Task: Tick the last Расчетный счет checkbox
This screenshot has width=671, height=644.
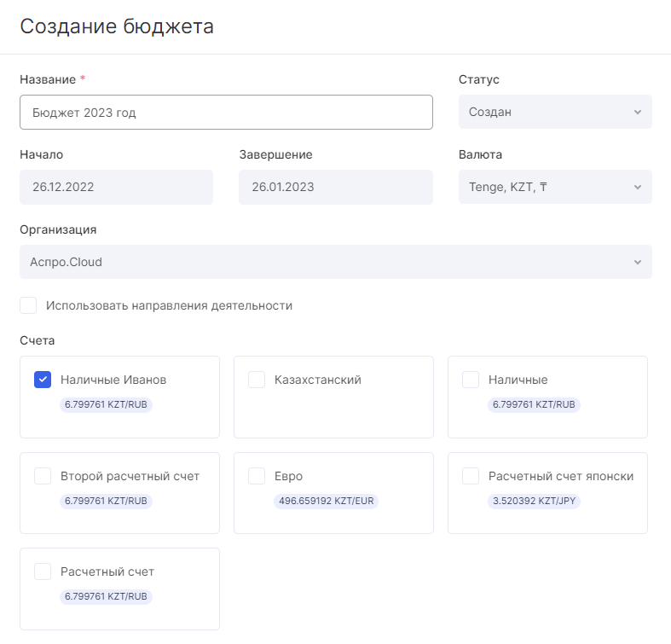Action: tap(43, 571)
